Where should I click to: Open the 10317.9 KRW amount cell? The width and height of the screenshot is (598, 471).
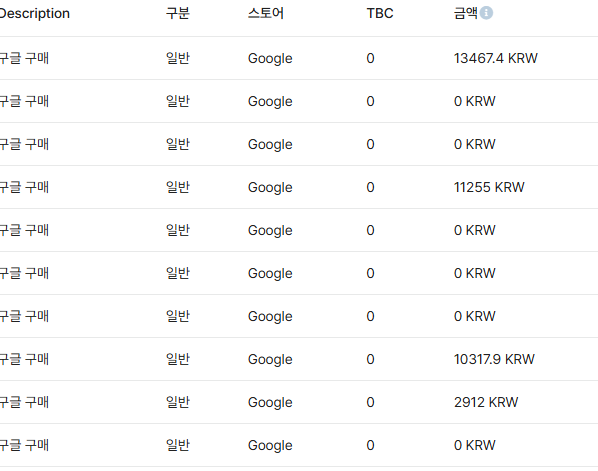point(494,359)
